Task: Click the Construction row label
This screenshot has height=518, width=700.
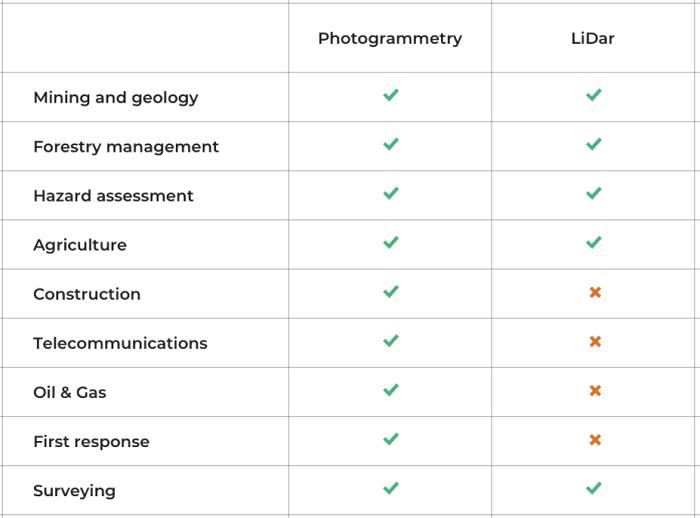Action: 87,294
